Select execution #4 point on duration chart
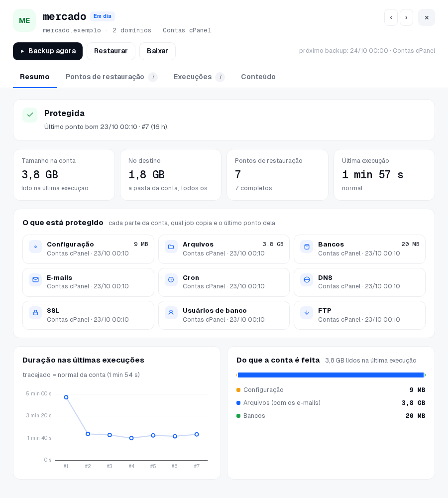Viewport: 448px width, 498px height. (131, 438)
